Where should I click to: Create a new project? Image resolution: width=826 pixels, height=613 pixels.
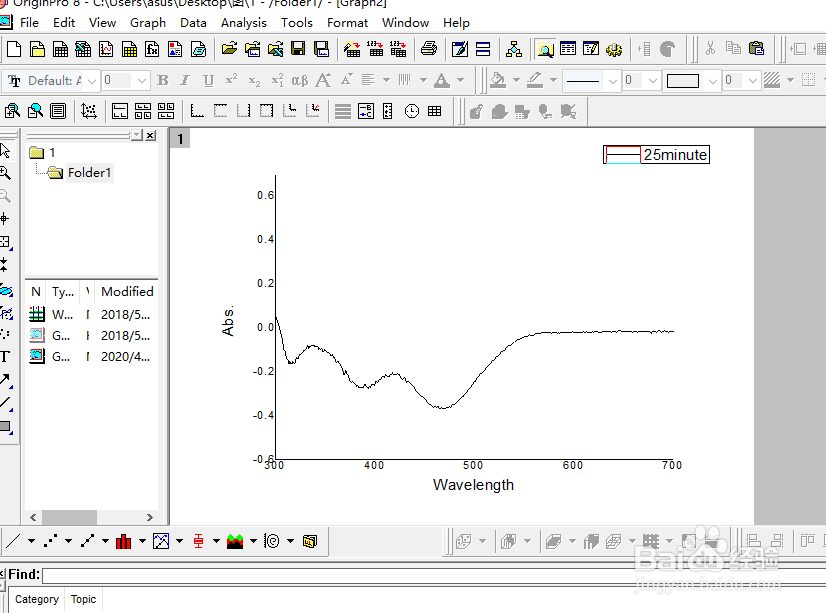[14, 50]
